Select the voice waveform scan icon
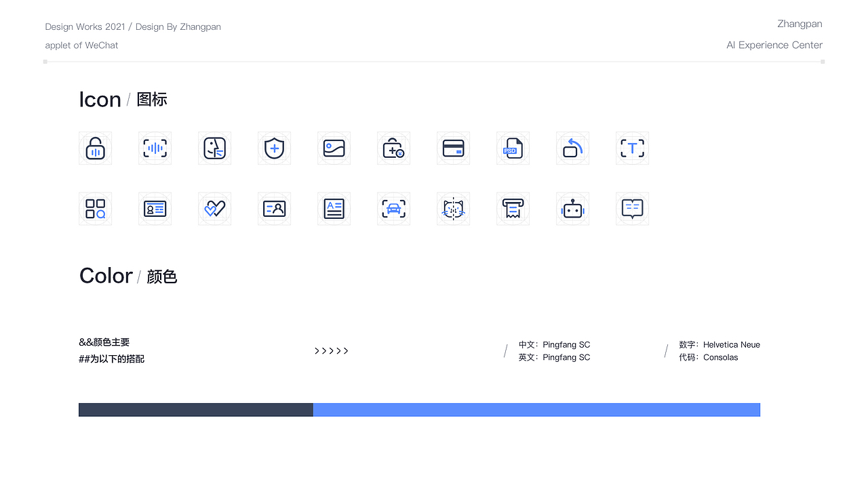 pos(155,148)
